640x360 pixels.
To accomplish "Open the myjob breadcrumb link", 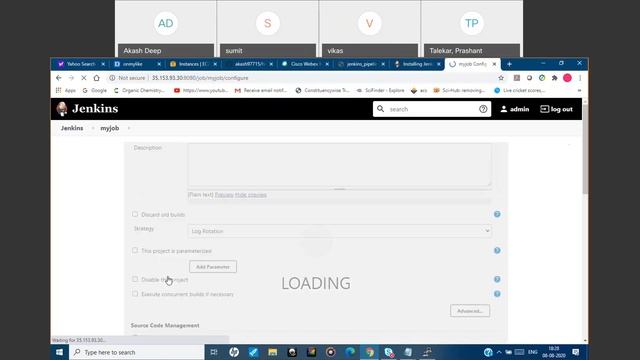I will coord(110,128).
